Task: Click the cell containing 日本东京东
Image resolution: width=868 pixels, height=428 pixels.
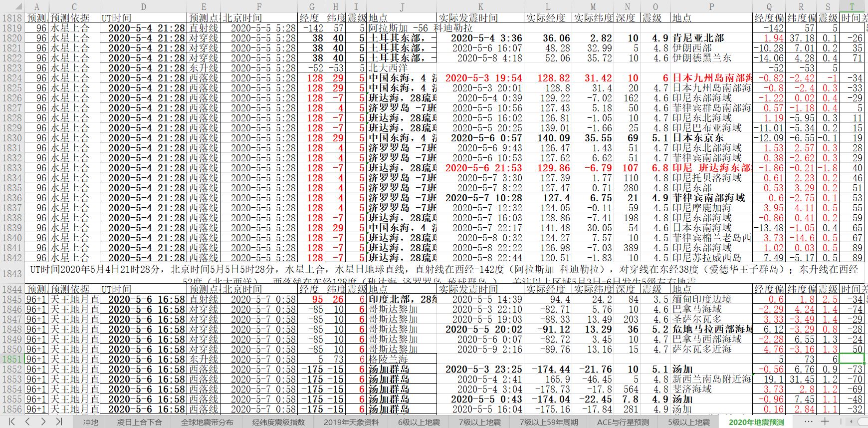Action: (711, 138)
